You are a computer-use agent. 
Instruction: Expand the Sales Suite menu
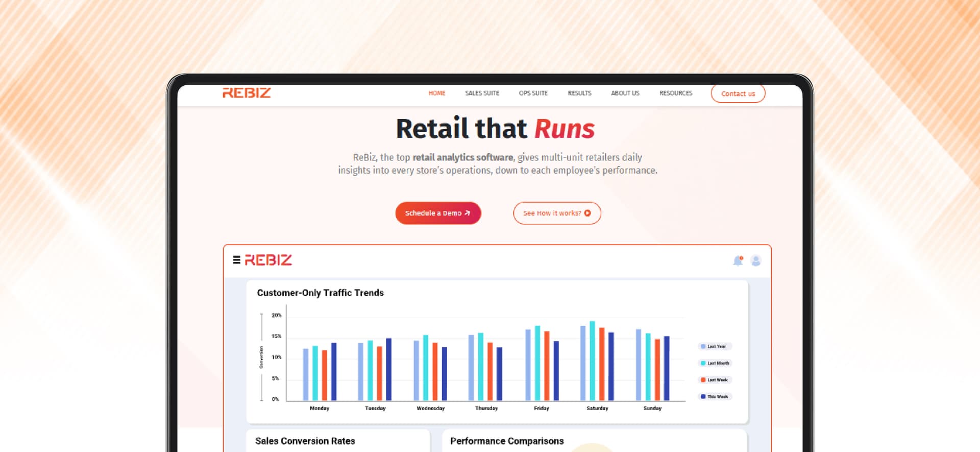point(482,93)
